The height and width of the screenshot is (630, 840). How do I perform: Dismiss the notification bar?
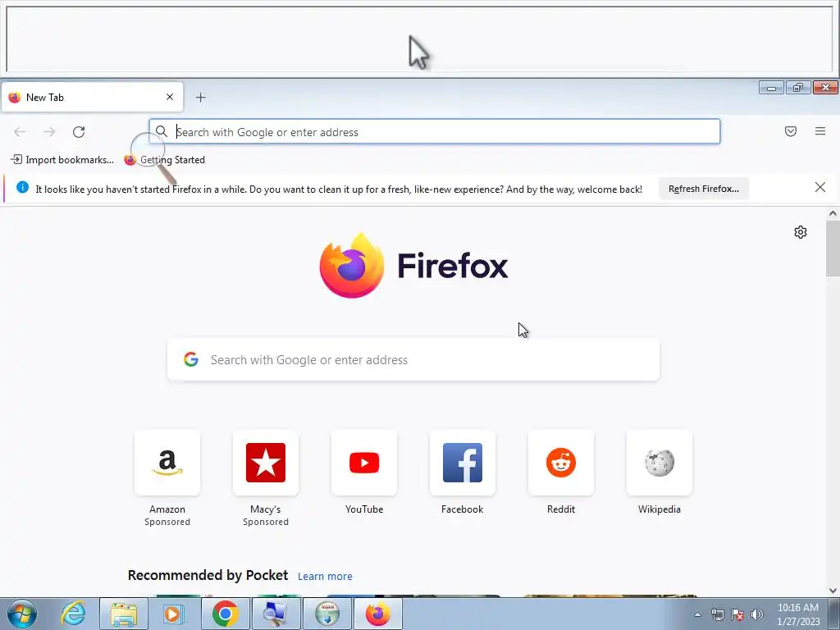(819, 188)
